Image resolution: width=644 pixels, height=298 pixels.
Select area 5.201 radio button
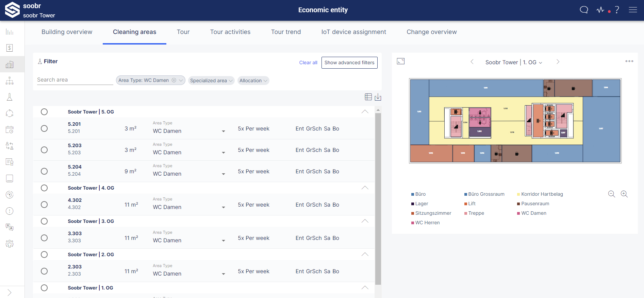(44, 128)
